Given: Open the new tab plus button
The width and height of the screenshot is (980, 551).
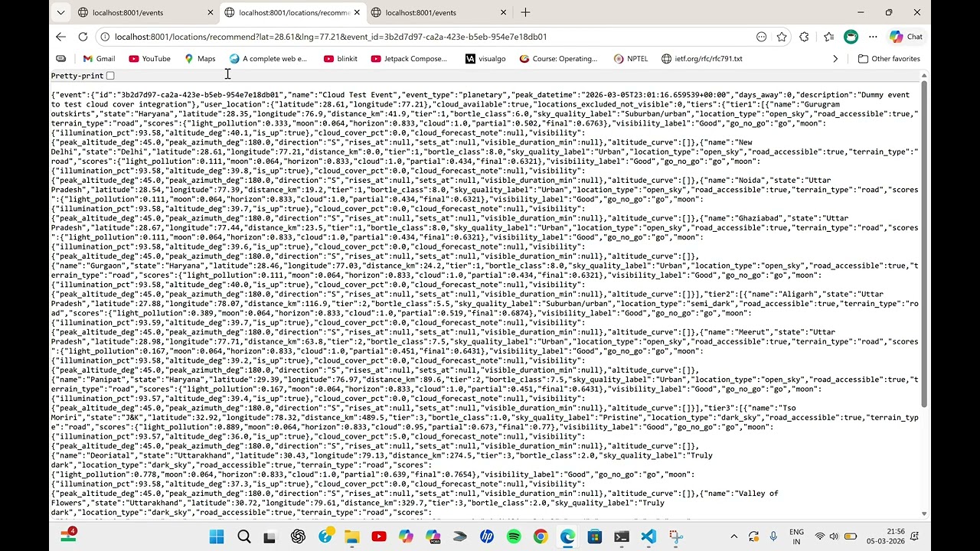Looking at the screenshot, I should pyautogui.click(x=525, y=12).
